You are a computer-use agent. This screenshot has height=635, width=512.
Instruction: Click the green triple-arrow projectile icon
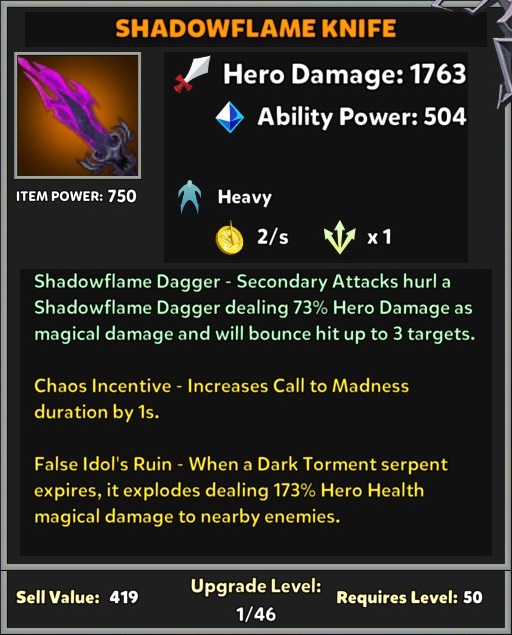pyautogui.click(x=339, y=237)
